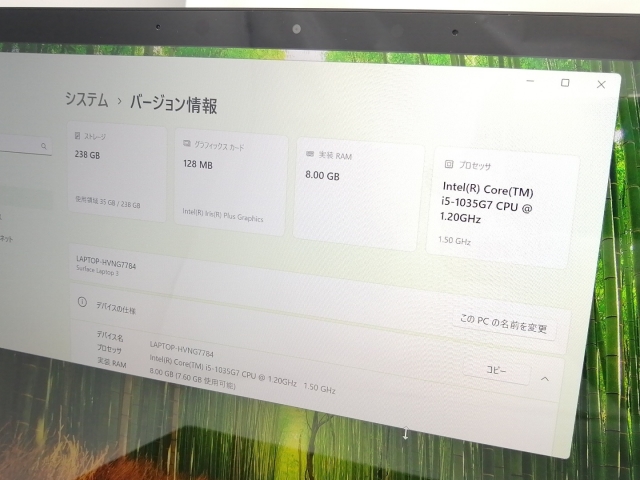Click the 1.50 GHz text in processor card

tap(455, 240)
